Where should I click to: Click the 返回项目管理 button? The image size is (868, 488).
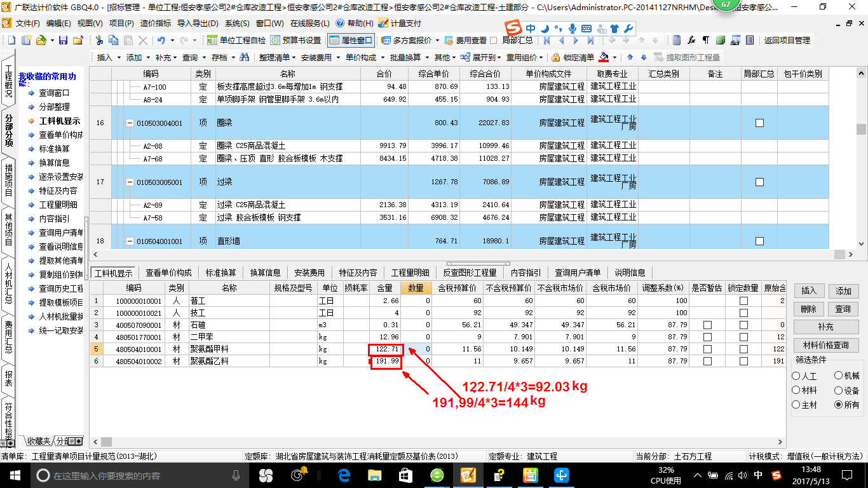click(x=787, y=40)
